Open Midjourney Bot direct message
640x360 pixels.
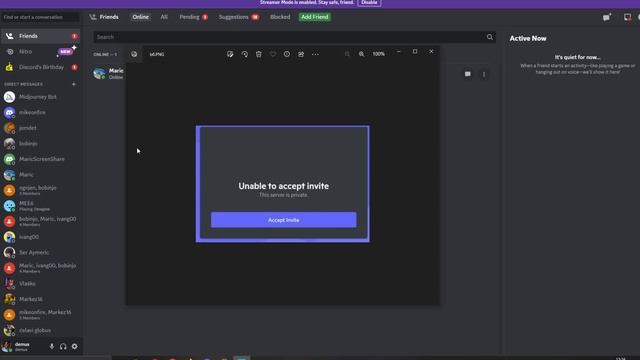(40, 97)
